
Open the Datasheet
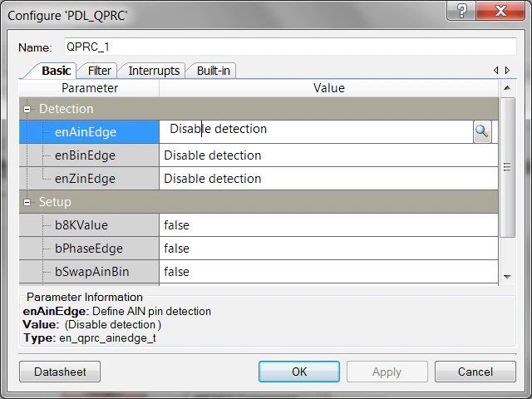(60, 372)
